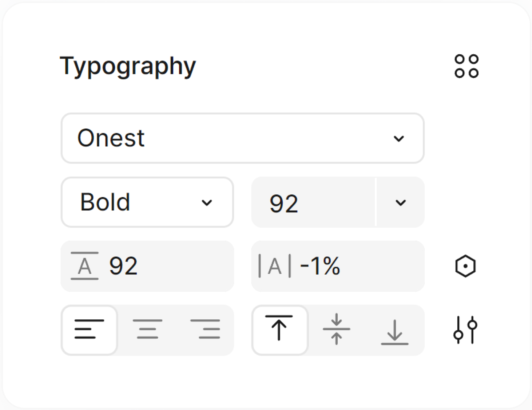532x410 pixels.
Task: Align text to the top vertically
Action: coord(279,329)
